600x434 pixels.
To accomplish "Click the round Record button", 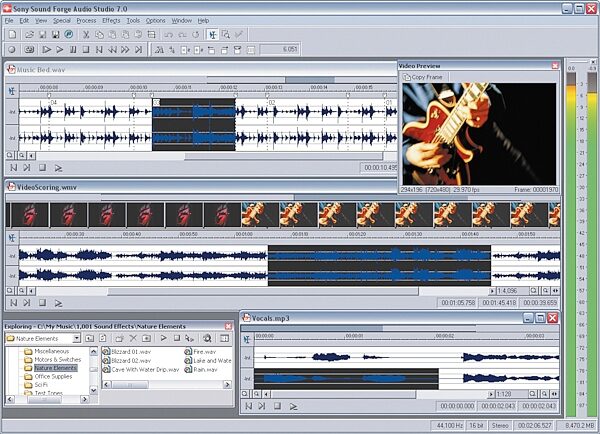I will tap(12, 49).
